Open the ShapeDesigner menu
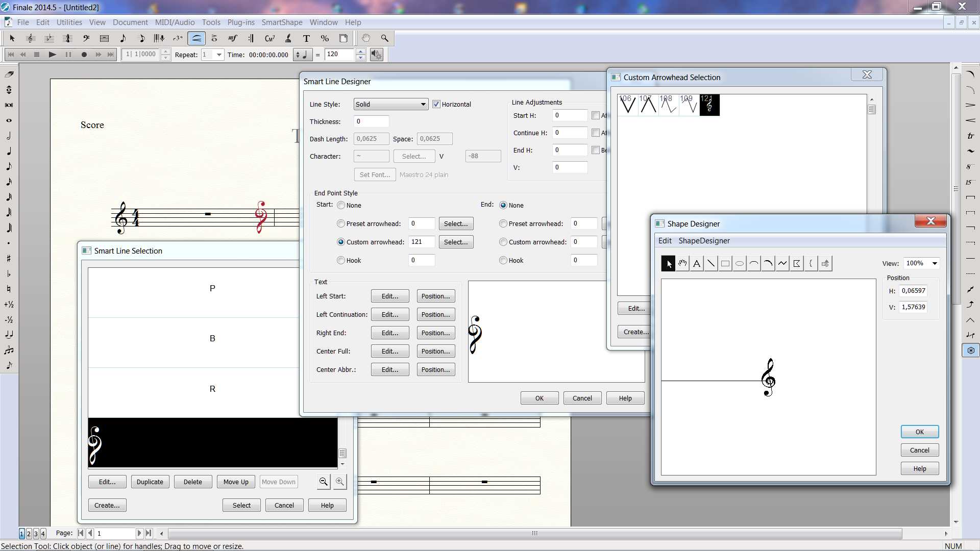This screenshot has height=551, width=980. click(704, 241)
